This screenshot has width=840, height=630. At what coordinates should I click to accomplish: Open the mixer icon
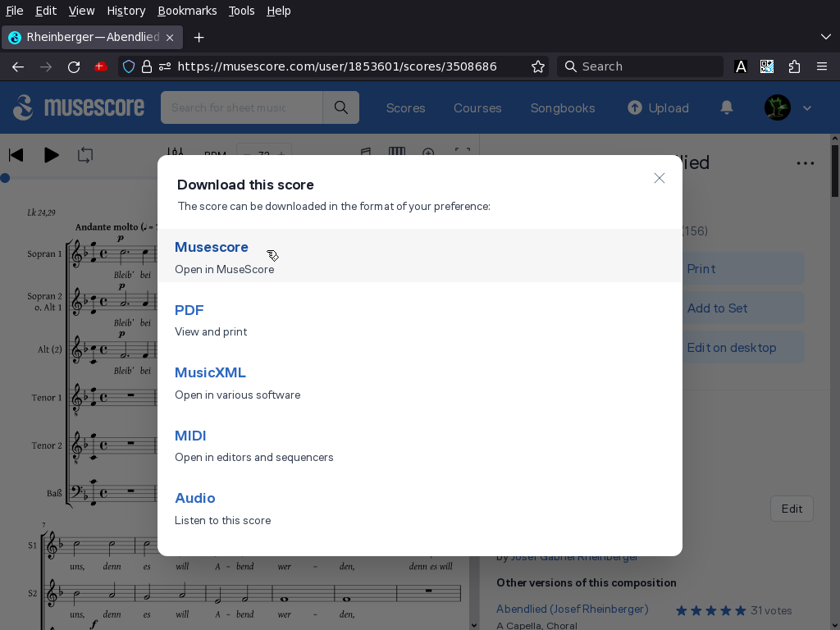[176, 152]
